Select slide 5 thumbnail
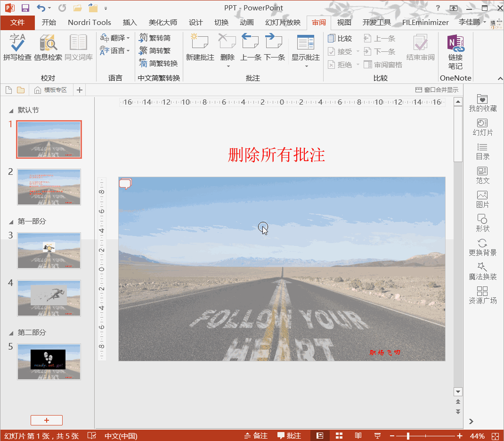 (x=49, y=362)
